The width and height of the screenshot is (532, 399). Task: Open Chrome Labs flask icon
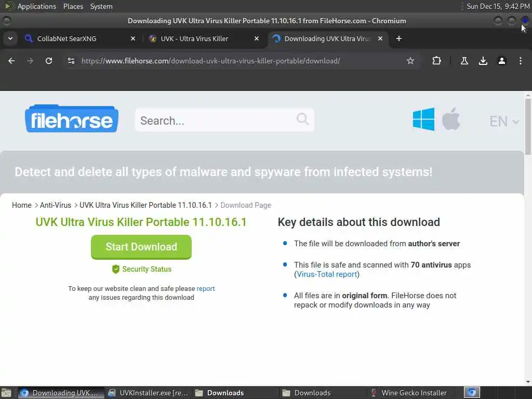tap(464, 61)
